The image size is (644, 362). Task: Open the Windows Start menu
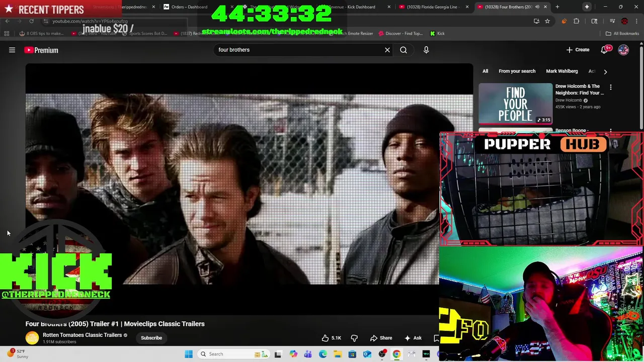click(189, 354)
